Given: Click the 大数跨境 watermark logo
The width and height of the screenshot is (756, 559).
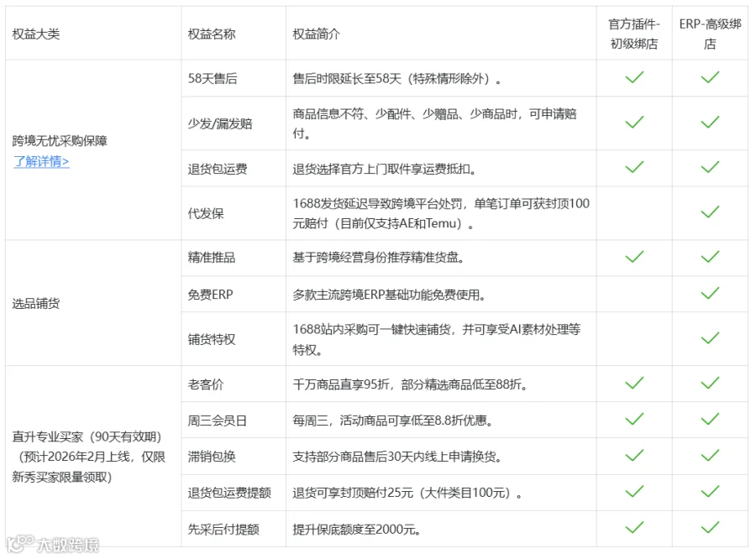Looking at the screenshot, I should [x=53, y=544].
